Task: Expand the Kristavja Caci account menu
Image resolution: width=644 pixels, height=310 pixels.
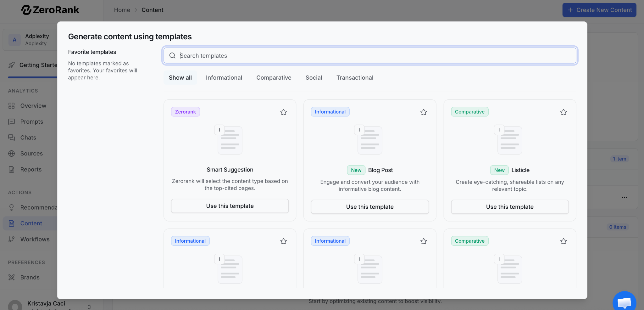Action: [x=89, y=307]
